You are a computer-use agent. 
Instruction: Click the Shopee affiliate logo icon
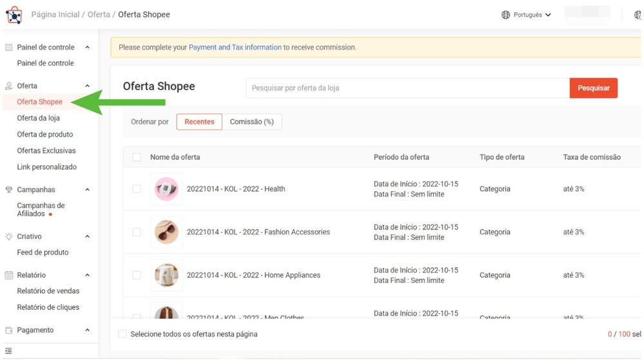[14, 15]
